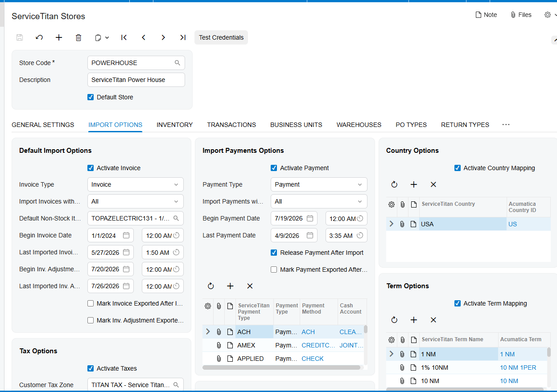Open clipboard dropdown arrow in toolbar

pos(107,38)
